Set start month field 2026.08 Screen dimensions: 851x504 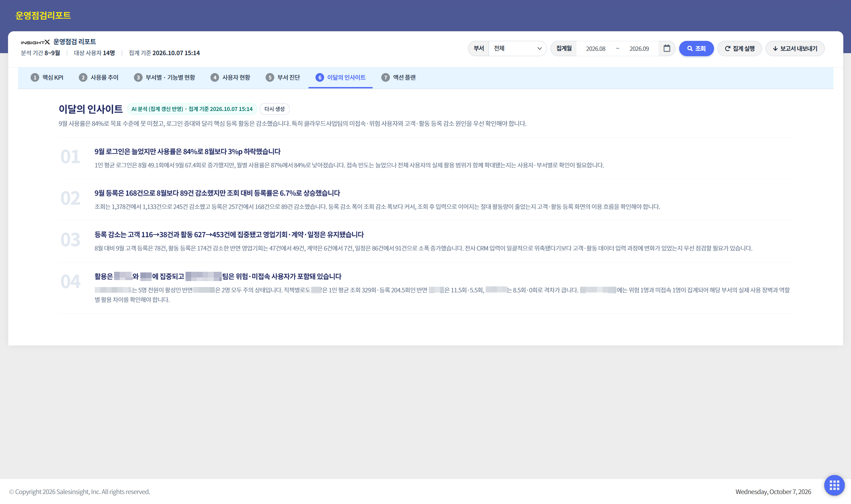pos(595,49)
